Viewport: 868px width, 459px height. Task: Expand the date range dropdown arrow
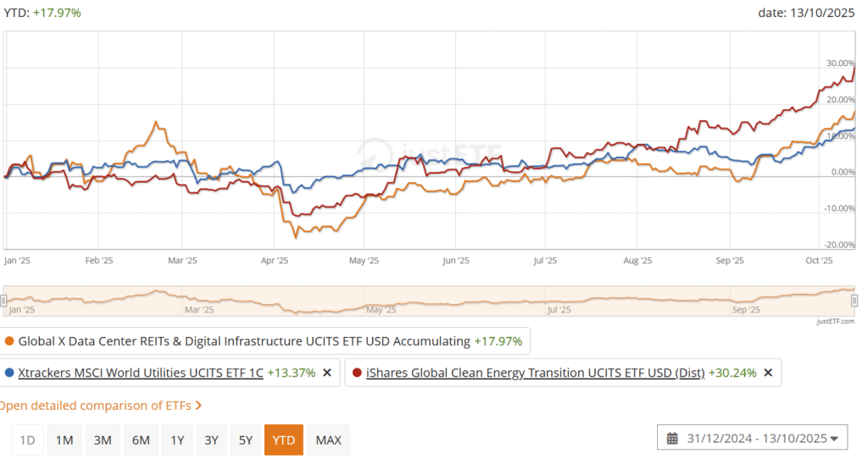pos(833,439)
